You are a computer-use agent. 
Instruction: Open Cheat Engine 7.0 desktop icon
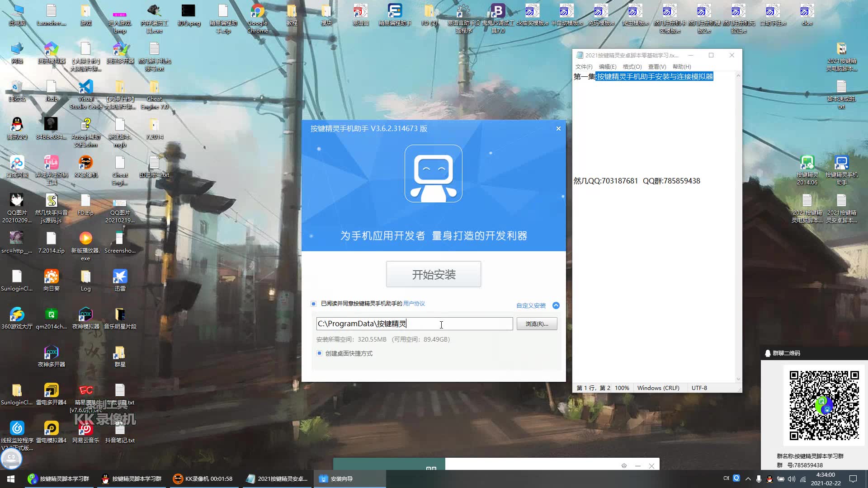pyautogui.click(x=154, y=94)
